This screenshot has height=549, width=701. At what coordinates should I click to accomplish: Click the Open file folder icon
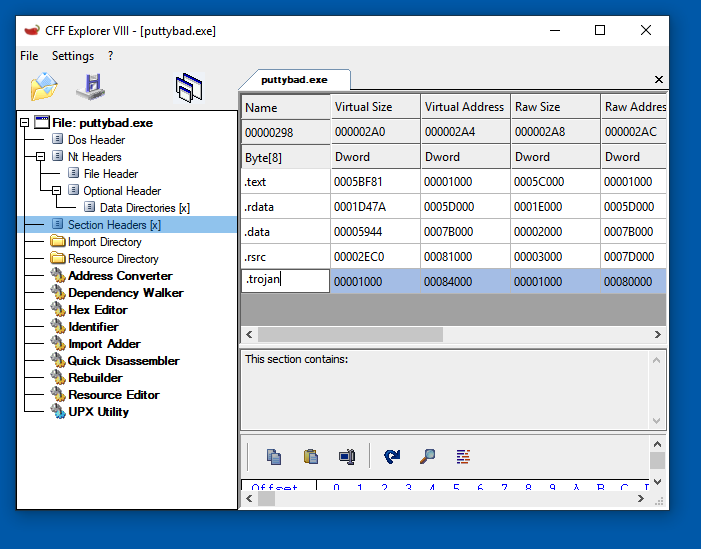click(x=44, y=88)
